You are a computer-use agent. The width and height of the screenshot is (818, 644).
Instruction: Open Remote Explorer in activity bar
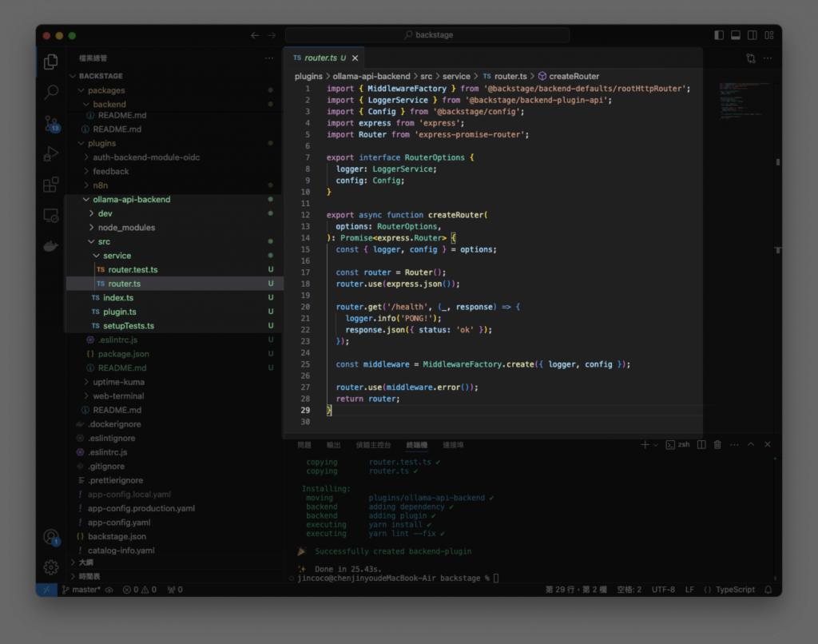pos(50,215)
